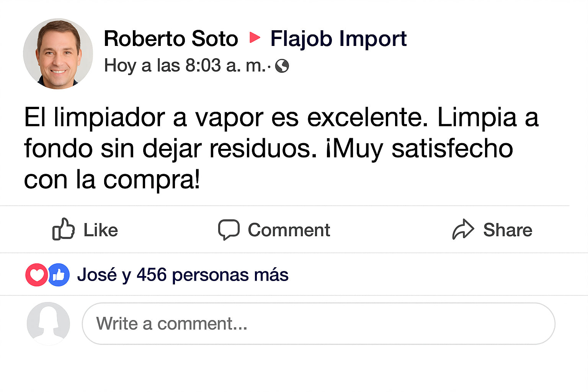Click the 'El limpiador a vapor es excelente' text
The width and height of the screenshot is (588, 392).
pos(226,117)
